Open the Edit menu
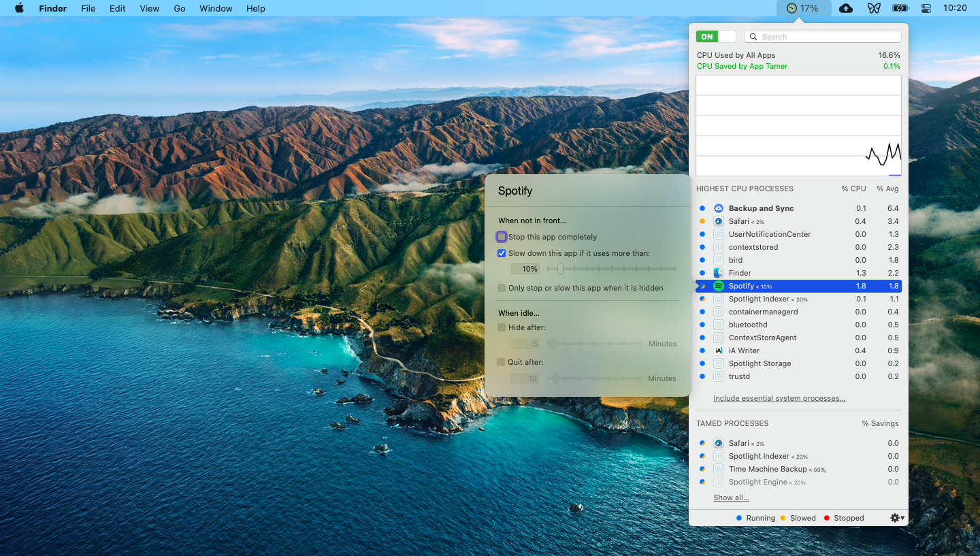This screenshot has width=980, height=556. pyautogui.click(x=118, y=8)
